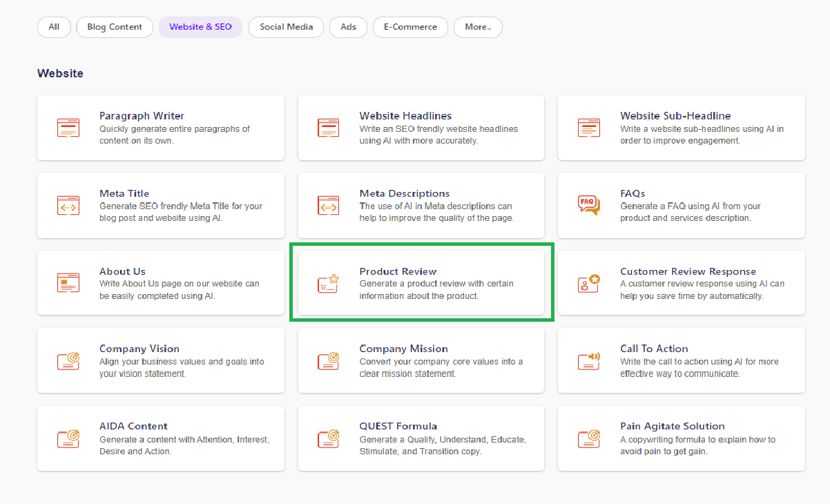Image resolution: width=830 pixels, height=504 pixels.
Task: Click the Meta Descriptions arrow-code icon
Action: point(328,205)
